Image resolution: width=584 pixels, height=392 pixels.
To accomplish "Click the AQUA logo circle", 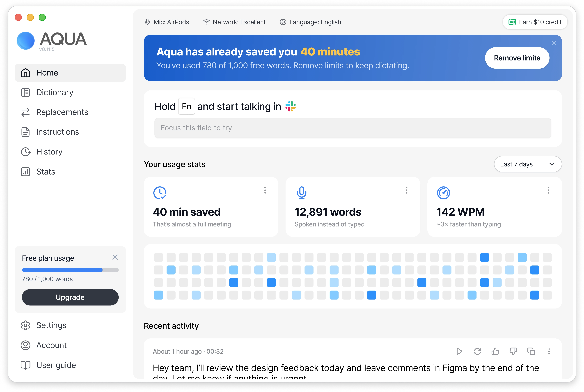I will tap(25, 41).
